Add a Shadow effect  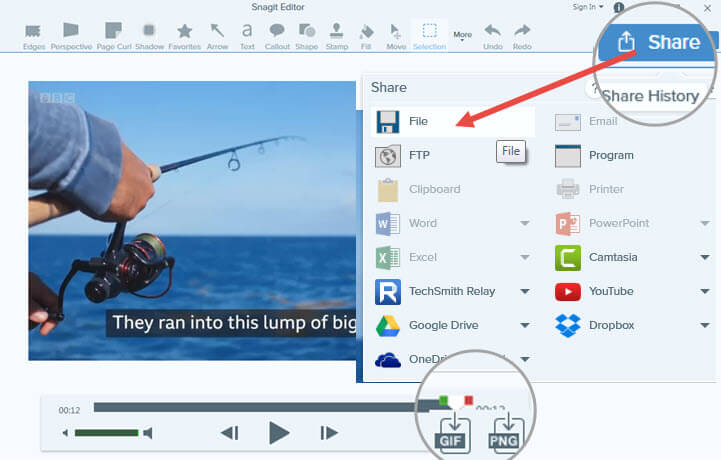149,37
